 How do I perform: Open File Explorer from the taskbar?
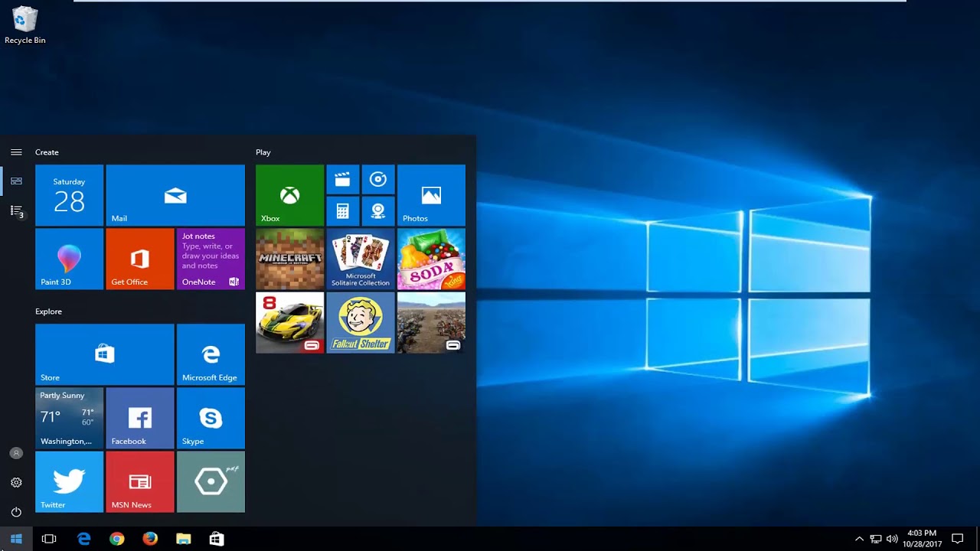click(x=183, y=539)
